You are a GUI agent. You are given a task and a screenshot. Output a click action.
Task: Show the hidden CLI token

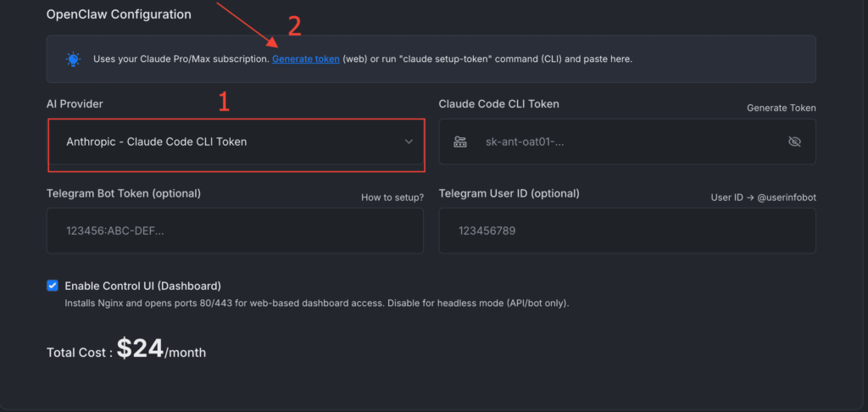click(x=794, y=142)
